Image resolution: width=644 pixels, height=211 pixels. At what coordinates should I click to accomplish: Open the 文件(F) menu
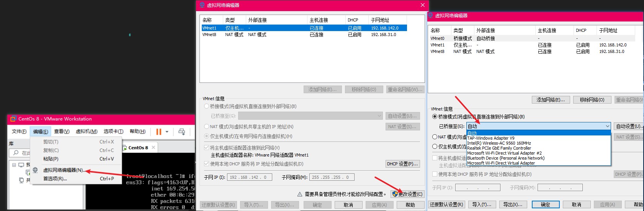click(19, 132)
